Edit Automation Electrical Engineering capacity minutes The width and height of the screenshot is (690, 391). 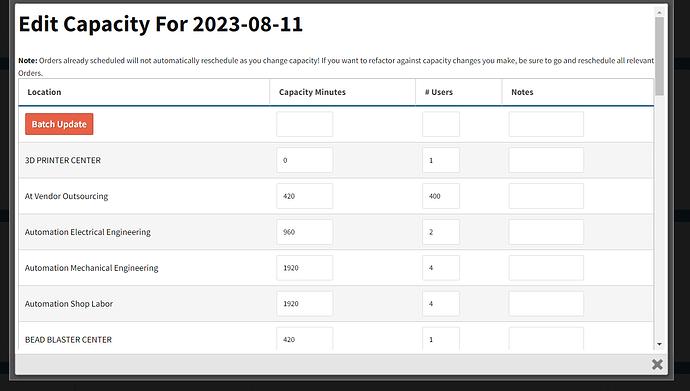[305, 232]
